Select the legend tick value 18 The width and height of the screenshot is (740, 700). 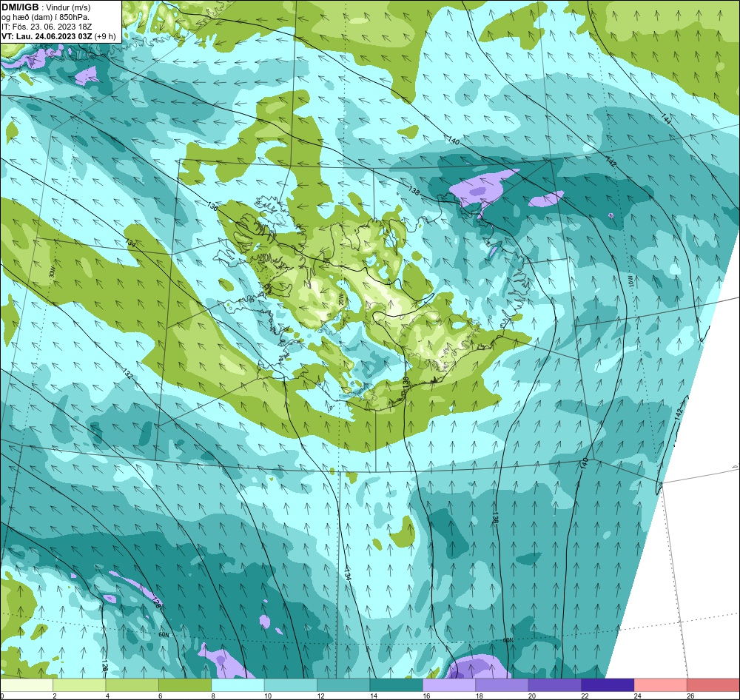tap(479, 696)
